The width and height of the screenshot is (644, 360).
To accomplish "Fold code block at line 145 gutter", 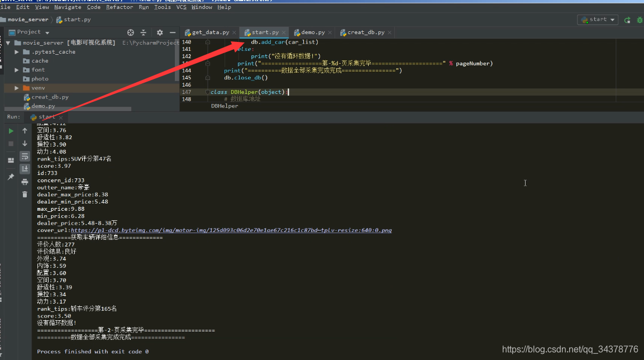I will 208,78.
